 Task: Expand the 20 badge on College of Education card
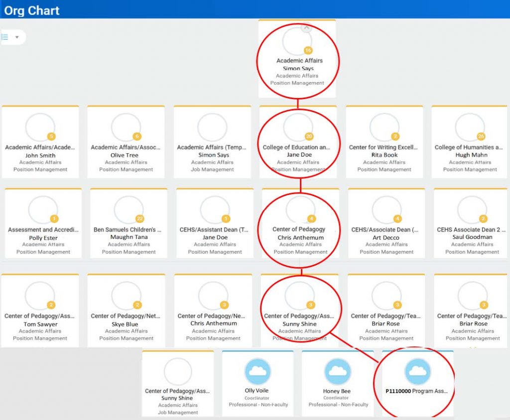tap(309, 136)
